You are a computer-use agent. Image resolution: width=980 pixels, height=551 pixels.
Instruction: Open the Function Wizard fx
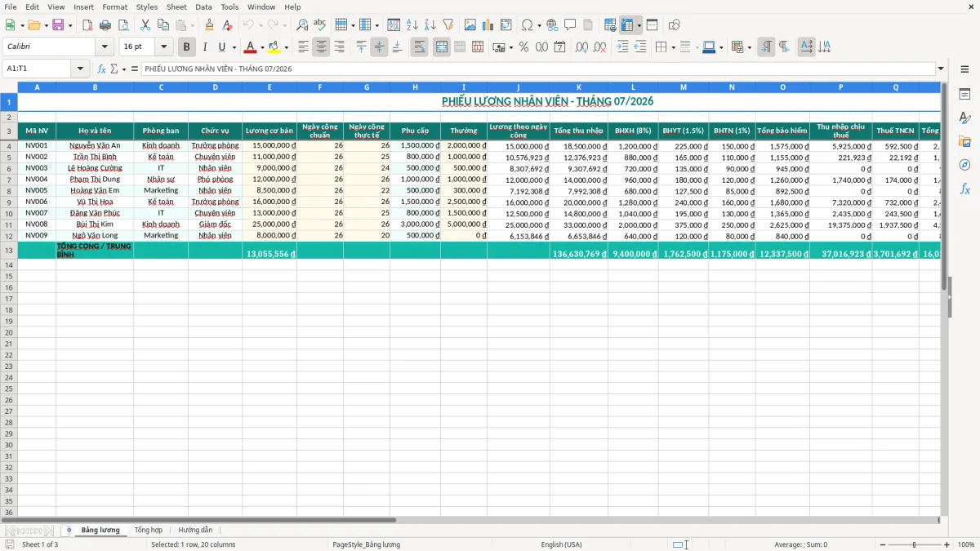tap(102, 69)
